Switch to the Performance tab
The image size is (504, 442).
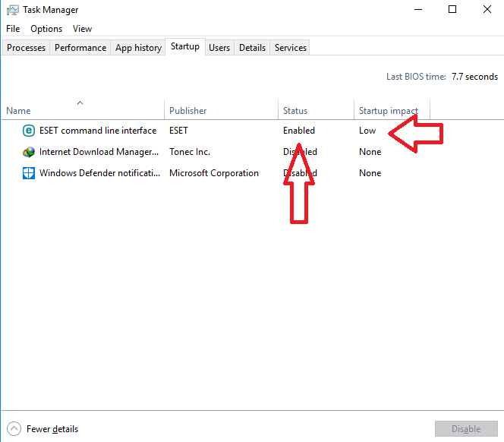[80, 48]
